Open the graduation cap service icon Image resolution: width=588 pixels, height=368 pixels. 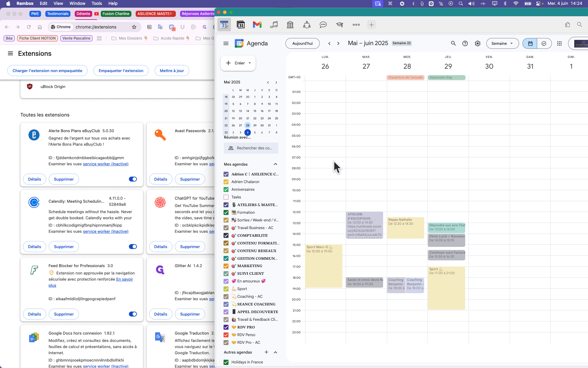pos(340,25)
